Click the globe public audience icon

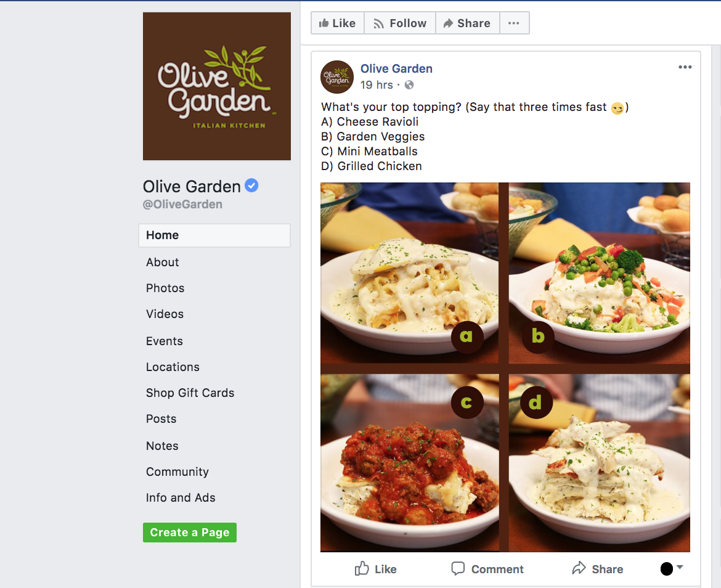pyautogui.click(x=409, y=85)
